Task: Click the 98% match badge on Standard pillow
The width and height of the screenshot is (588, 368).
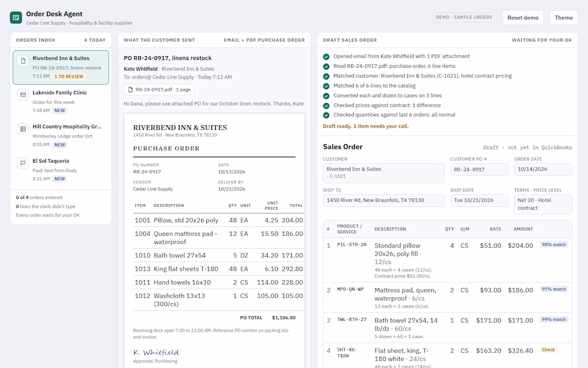Action: click(554, 244)
